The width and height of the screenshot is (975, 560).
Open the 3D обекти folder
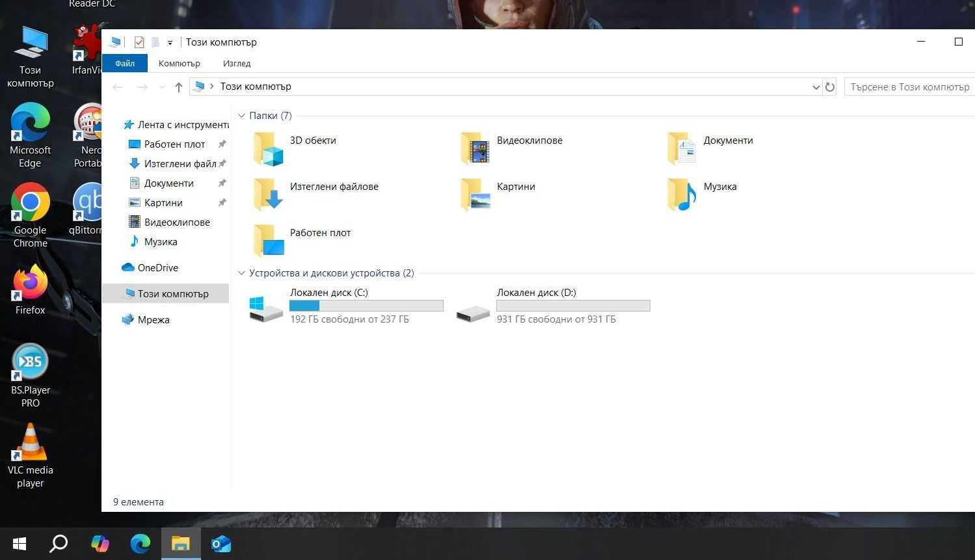pyautogui.click(x=295, y=148)
